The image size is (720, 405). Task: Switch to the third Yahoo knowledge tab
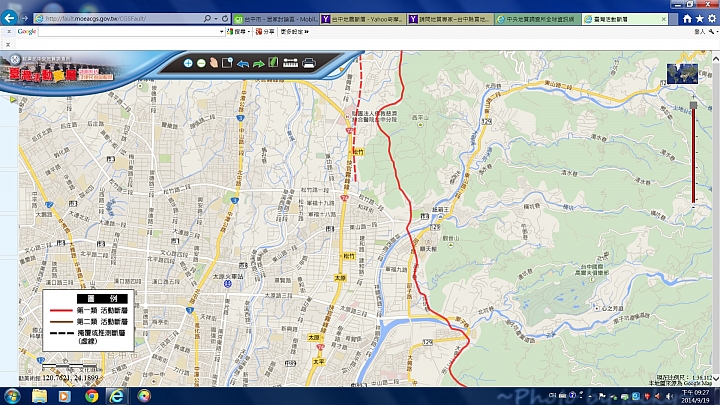pyautogui.click(x=450, y=19)
